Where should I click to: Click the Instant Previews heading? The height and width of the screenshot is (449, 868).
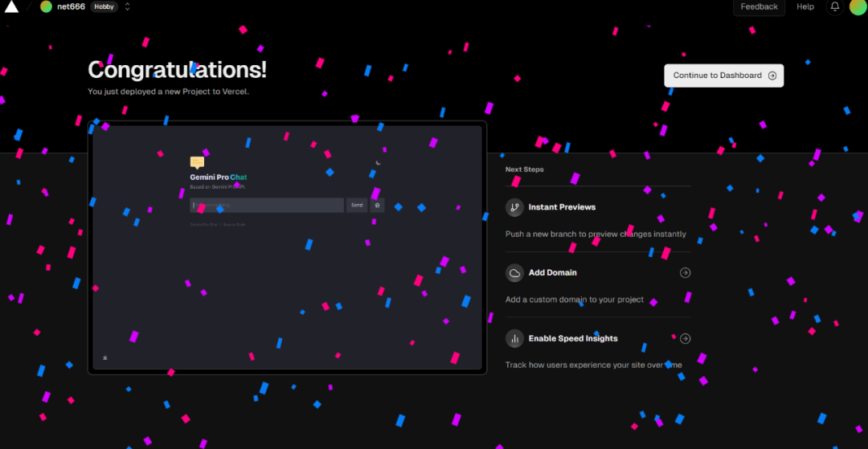click(562, 207)
